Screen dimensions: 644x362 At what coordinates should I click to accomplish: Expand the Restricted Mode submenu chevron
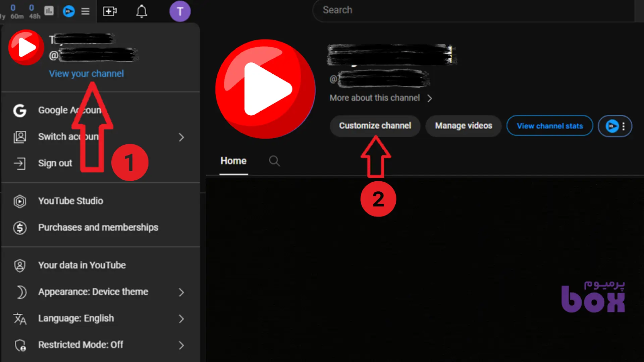point(181,345)
